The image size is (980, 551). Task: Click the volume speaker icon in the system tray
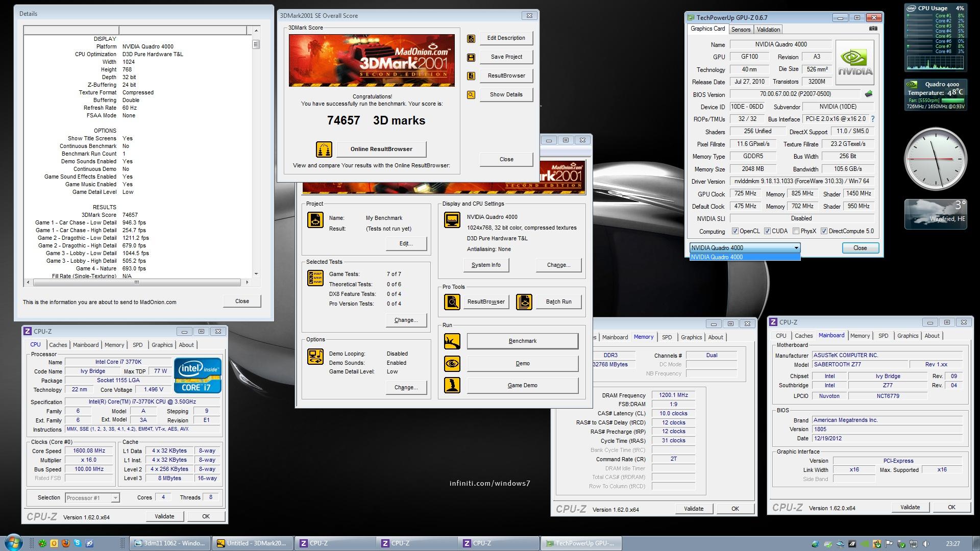926,544
